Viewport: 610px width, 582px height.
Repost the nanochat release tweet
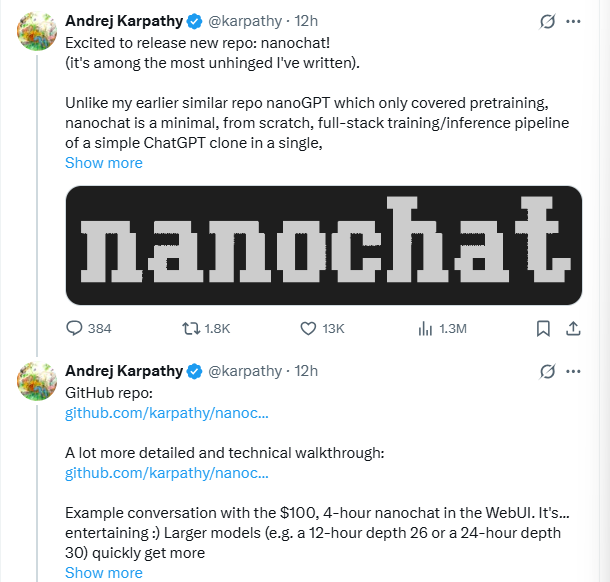pos(189,328)
